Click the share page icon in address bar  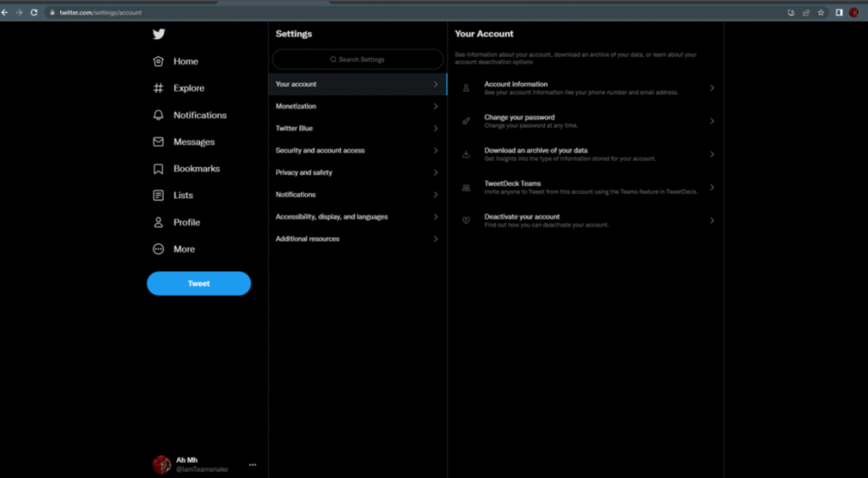(806, 12)
